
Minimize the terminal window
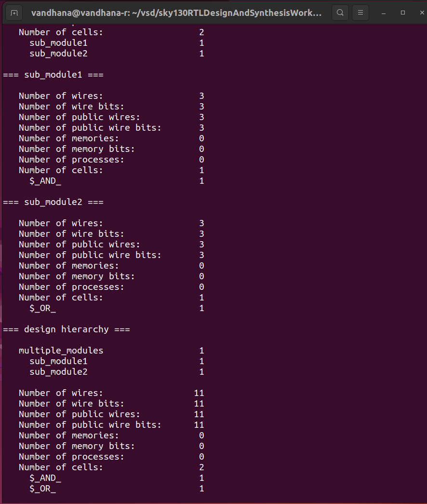[383, 13]
